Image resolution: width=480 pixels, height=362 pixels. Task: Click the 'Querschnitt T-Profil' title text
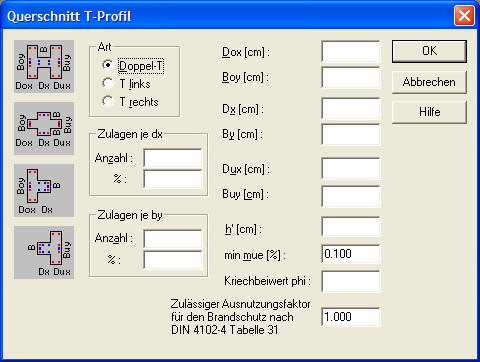[x=69, y=16]
